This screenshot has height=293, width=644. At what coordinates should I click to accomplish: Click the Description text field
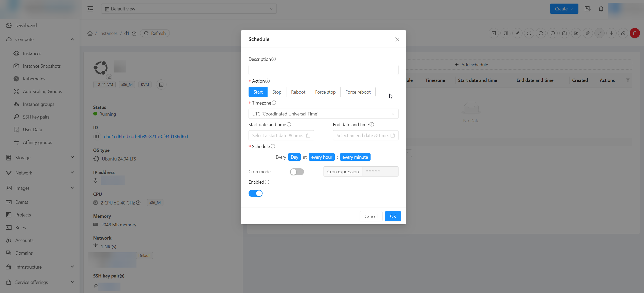(x=323, y=70)
